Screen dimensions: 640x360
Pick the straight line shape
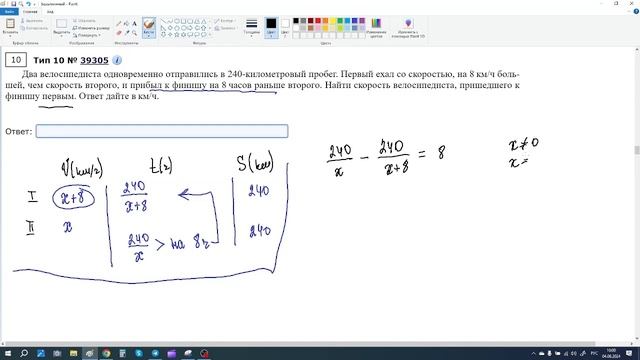pyautogui.click(x=163, y=21)
